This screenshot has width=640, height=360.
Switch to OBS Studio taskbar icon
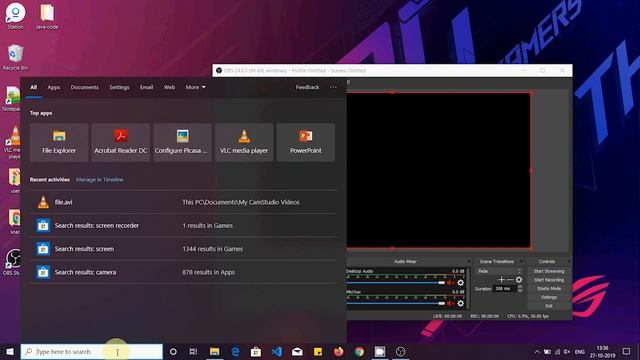(400, 351)
